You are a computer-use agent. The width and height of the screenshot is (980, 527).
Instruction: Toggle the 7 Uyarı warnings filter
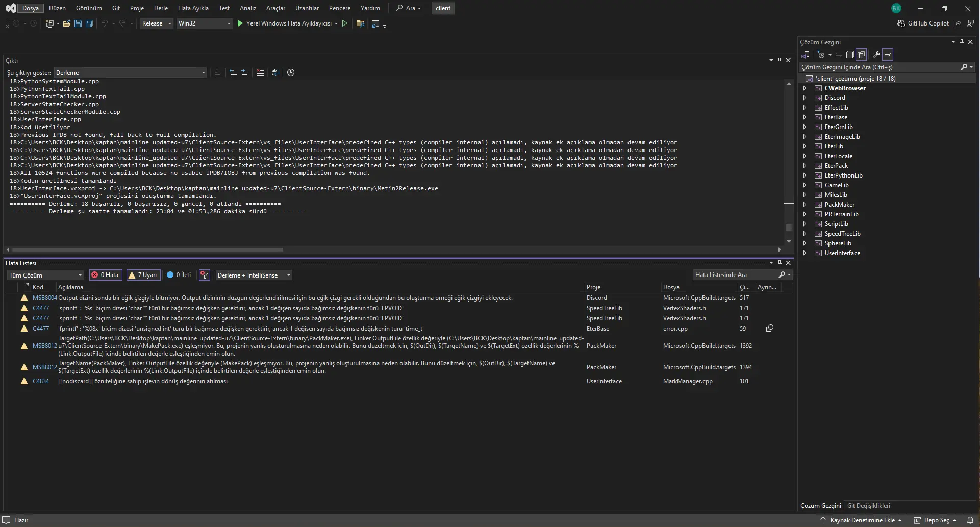point(143,275)
